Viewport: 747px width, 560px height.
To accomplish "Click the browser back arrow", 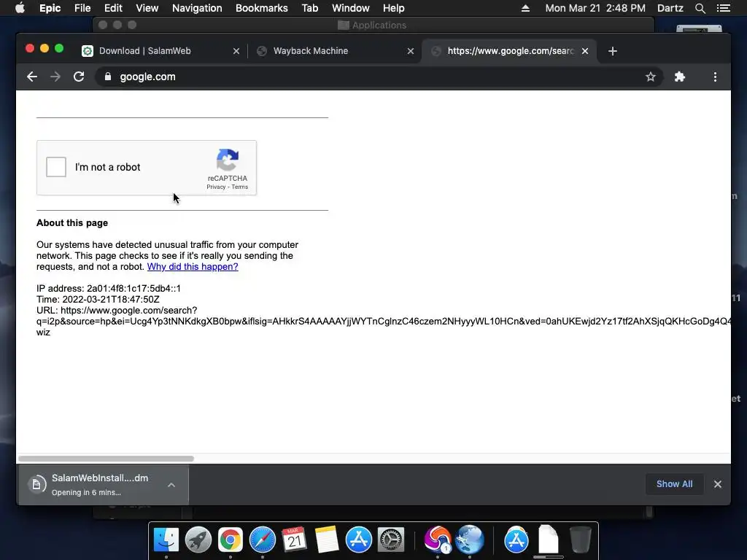I will point(32,77).
